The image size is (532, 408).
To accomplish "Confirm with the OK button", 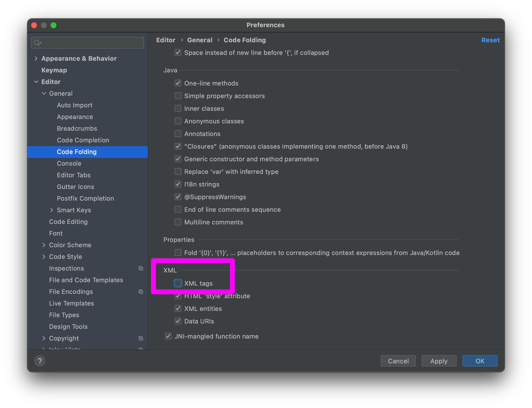I will pyautogui.click(x=480, y=361).
